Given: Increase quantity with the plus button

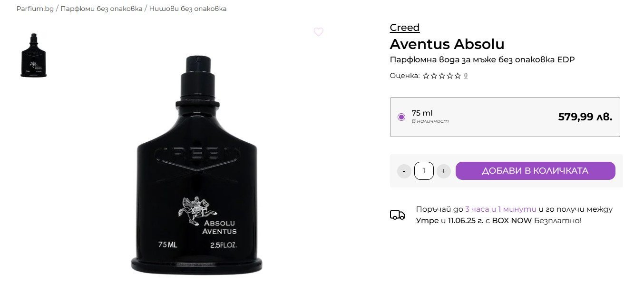Looking at the screenshot, I should (x=443, y=171).
